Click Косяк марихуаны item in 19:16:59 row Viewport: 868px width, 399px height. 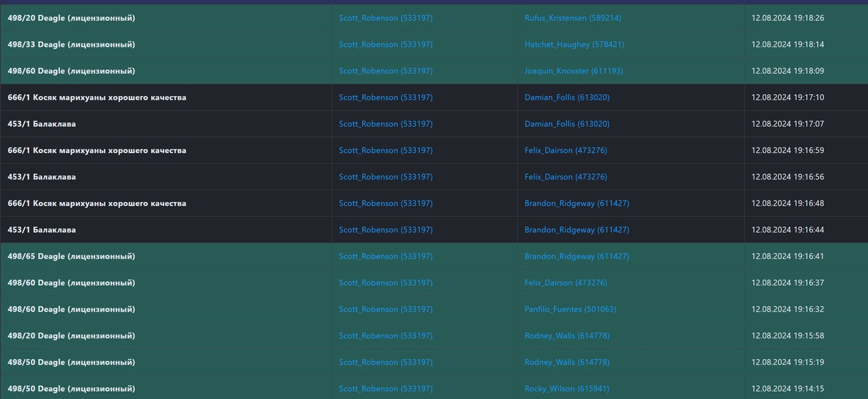pyautogui.click(x=96, y=150)
